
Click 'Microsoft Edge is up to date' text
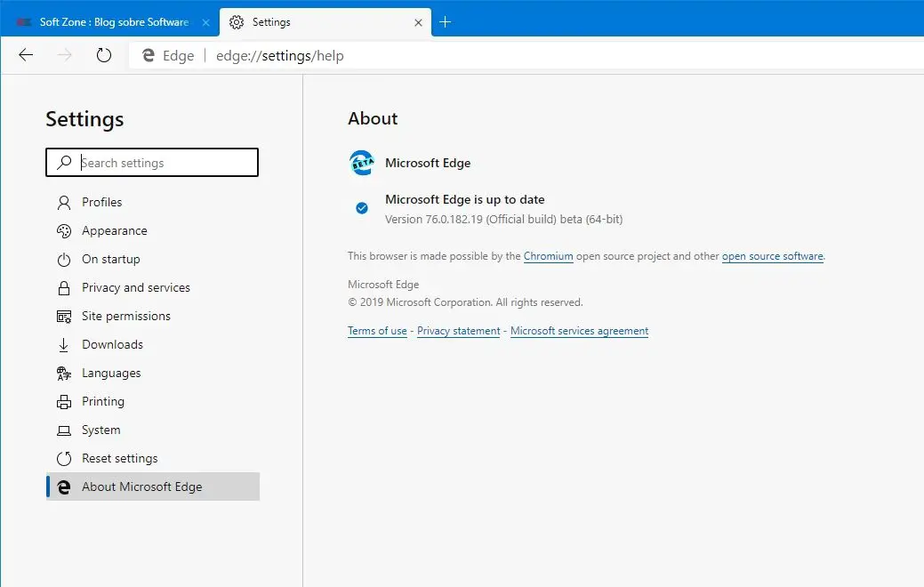(x=465, y=200)
